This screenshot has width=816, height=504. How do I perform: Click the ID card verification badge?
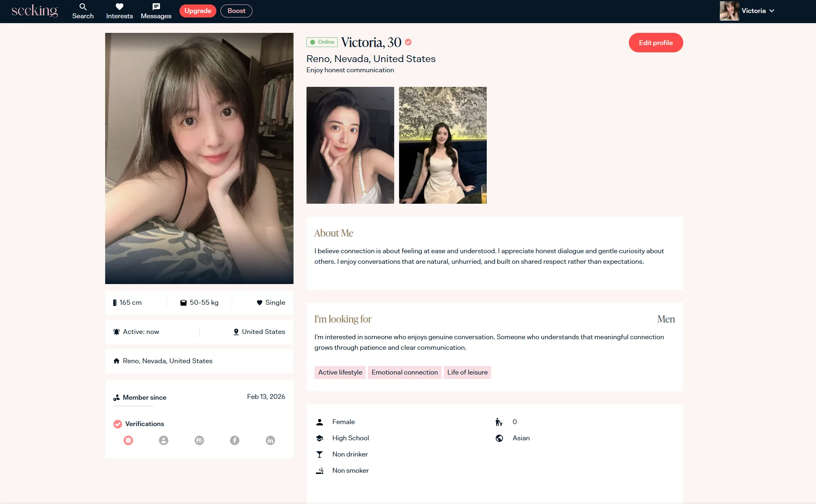[x=199, y=440]
